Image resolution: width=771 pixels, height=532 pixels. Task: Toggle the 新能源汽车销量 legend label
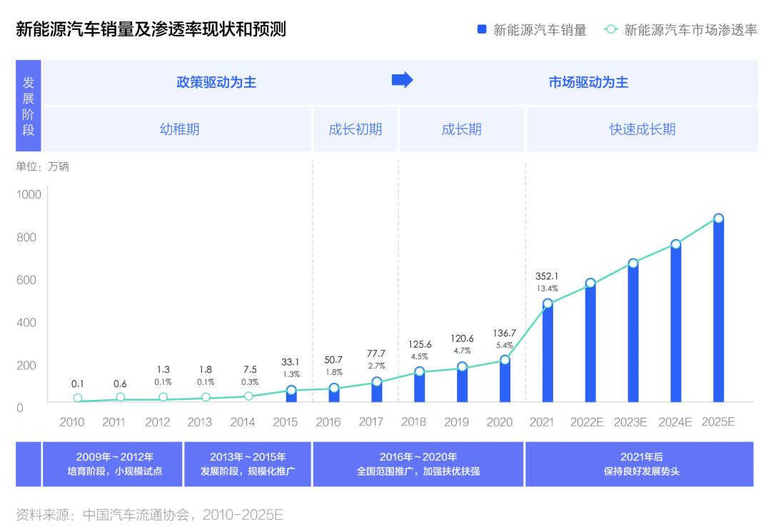click(x=540, y=30)
